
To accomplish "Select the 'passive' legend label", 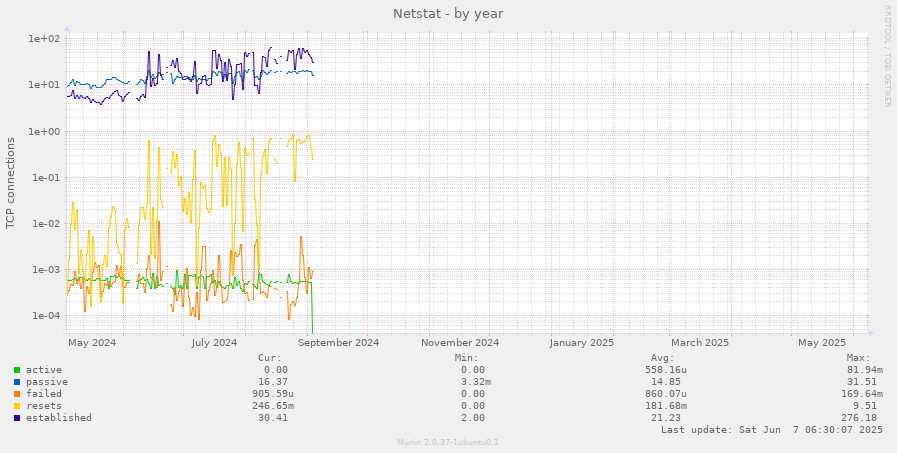I will (46, 382).
